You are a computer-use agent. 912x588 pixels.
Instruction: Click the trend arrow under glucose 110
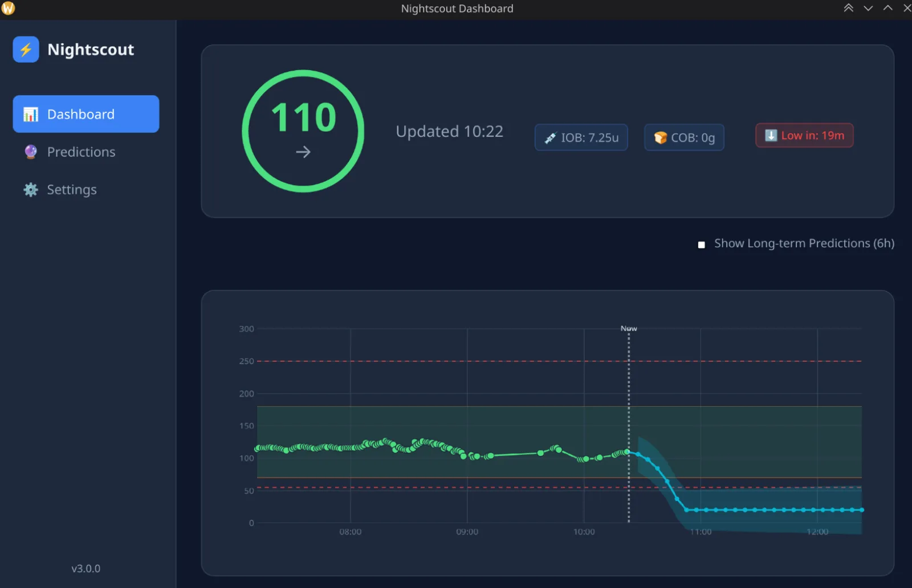pyautogui.click(x=303, y=152)
